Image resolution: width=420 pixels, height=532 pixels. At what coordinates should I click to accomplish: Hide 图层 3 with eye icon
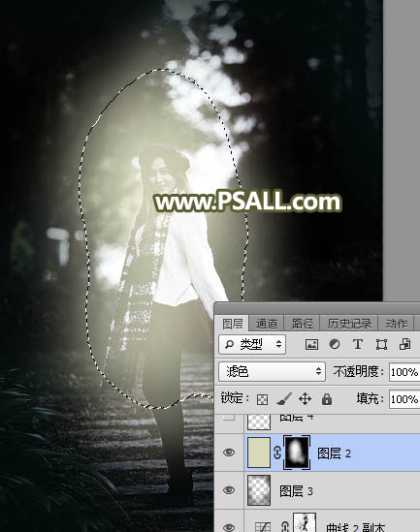[x=229, y=490]
